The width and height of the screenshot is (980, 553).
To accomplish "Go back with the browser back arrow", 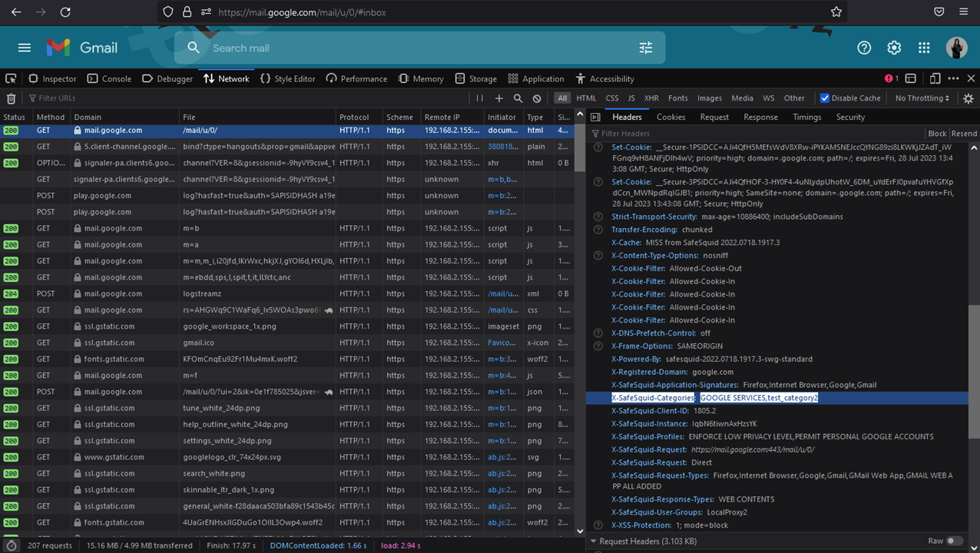I will point(16,12).
